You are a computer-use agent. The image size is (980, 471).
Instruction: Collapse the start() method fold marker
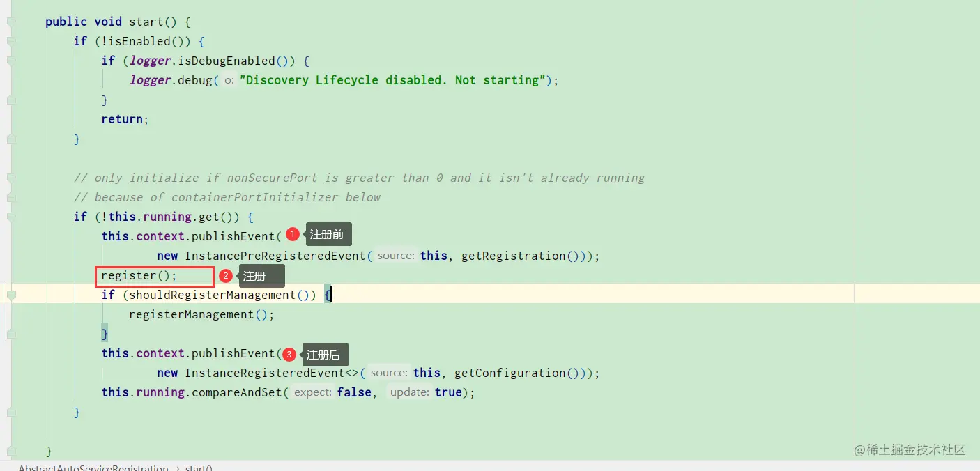pos(11,22)
